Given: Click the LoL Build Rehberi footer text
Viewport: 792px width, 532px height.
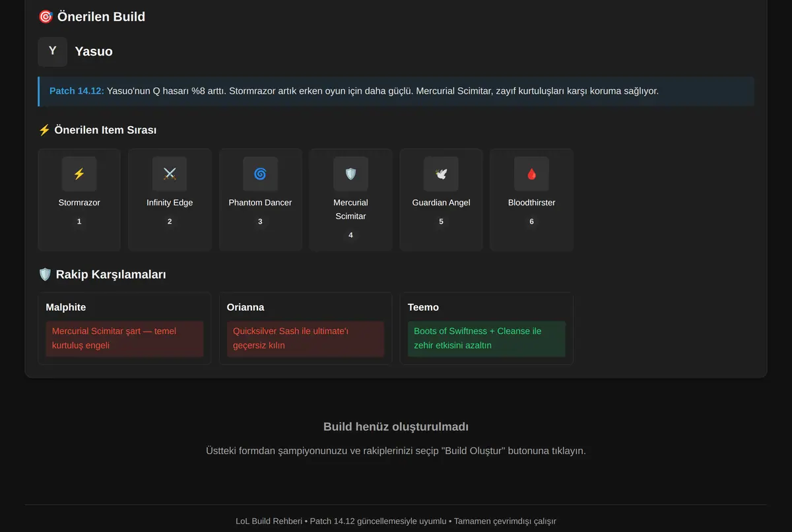Looking at the screenshot, I should click(396, 521).
